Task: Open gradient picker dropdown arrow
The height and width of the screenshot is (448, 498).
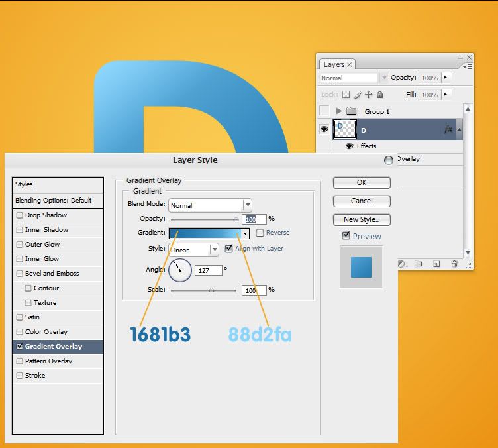Action: coord(246,233)
